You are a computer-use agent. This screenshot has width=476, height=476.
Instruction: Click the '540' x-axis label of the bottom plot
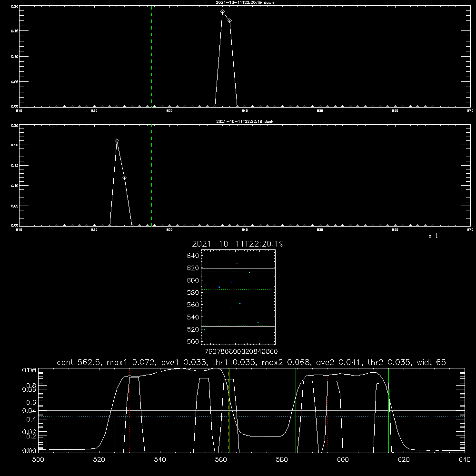click(x=160, y=460)
